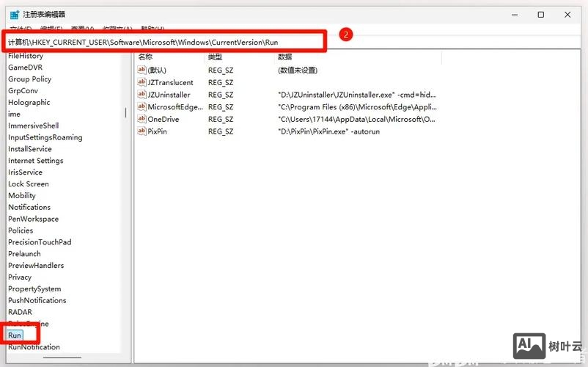Select the JZTranslucent value name
588x367 pixels.
click(x=170, y=82)
